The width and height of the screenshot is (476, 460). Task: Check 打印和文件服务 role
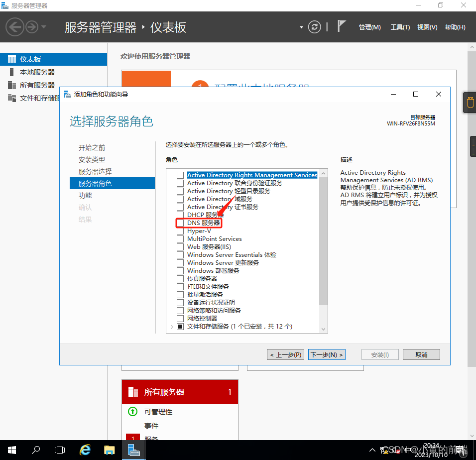pos(180,286)
